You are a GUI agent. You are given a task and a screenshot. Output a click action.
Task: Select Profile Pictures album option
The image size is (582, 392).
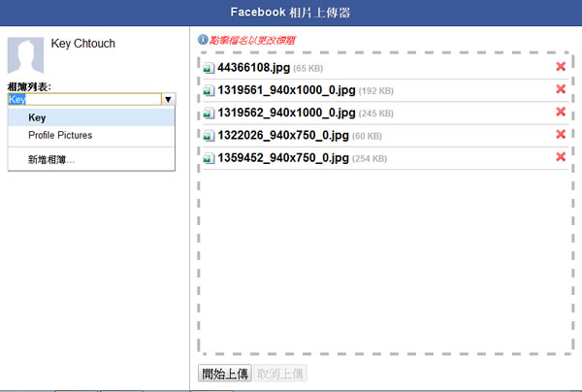coord(60,135)
